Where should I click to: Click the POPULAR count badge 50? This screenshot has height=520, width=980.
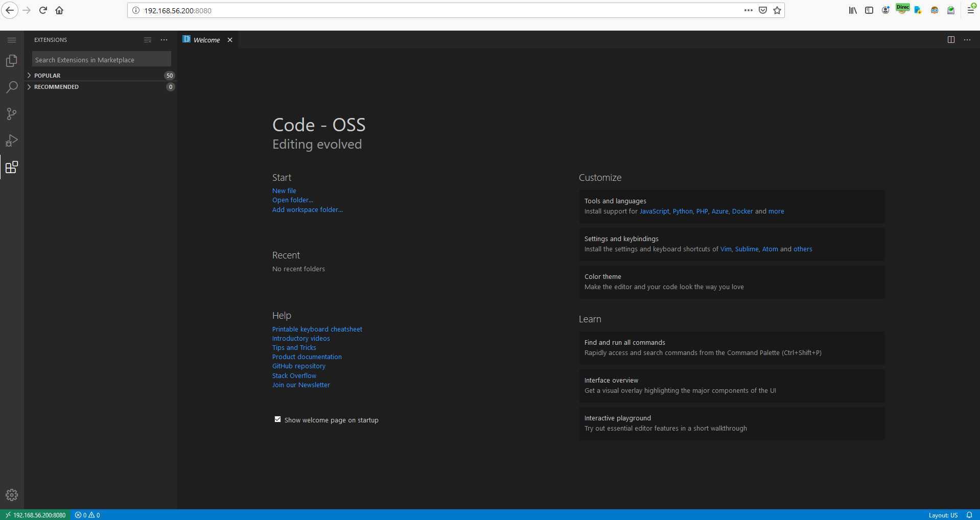[x=170, y=76]
